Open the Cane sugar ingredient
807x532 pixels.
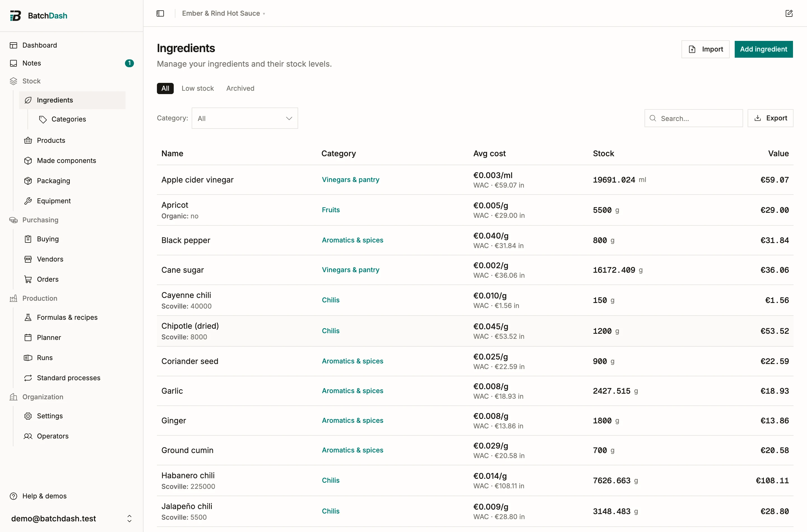(x=182, y=270)
